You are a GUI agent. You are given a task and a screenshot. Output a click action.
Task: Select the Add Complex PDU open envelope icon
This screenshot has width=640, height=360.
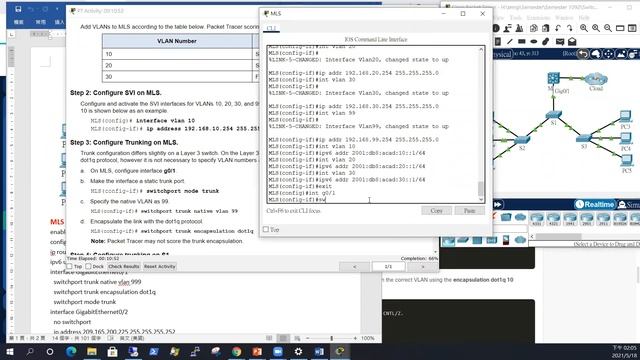572,42
